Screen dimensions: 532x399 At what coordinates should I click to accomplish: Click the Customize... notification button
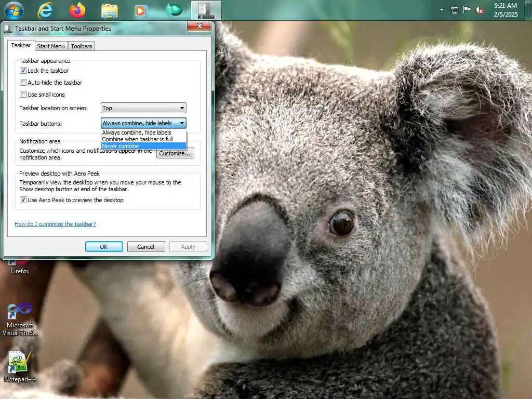click(x=175, y=153)
